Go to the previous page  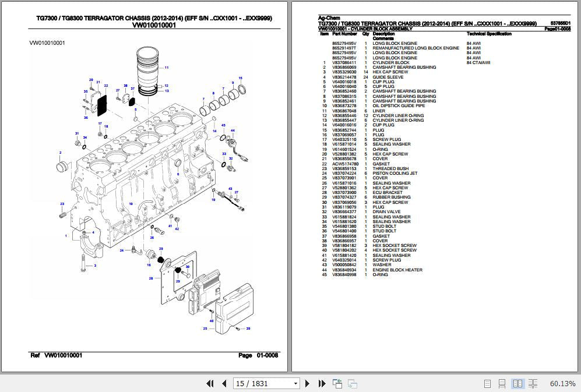point(224,383)
